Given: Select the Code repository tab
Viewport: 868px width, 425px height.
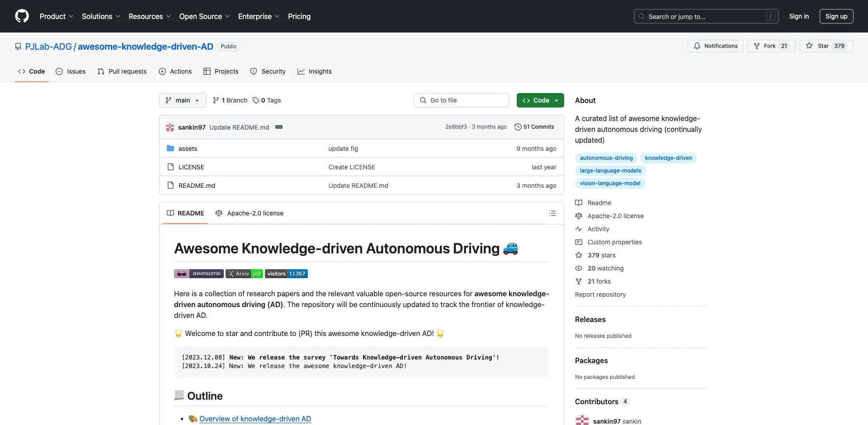Looking at the screenshot, I should (32, 71).
